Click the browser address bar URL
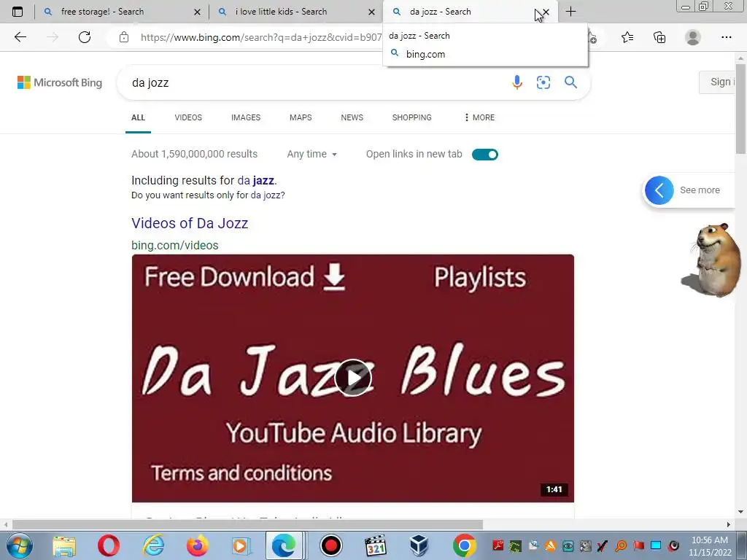747x560 pixels. [x=261, y=37]
